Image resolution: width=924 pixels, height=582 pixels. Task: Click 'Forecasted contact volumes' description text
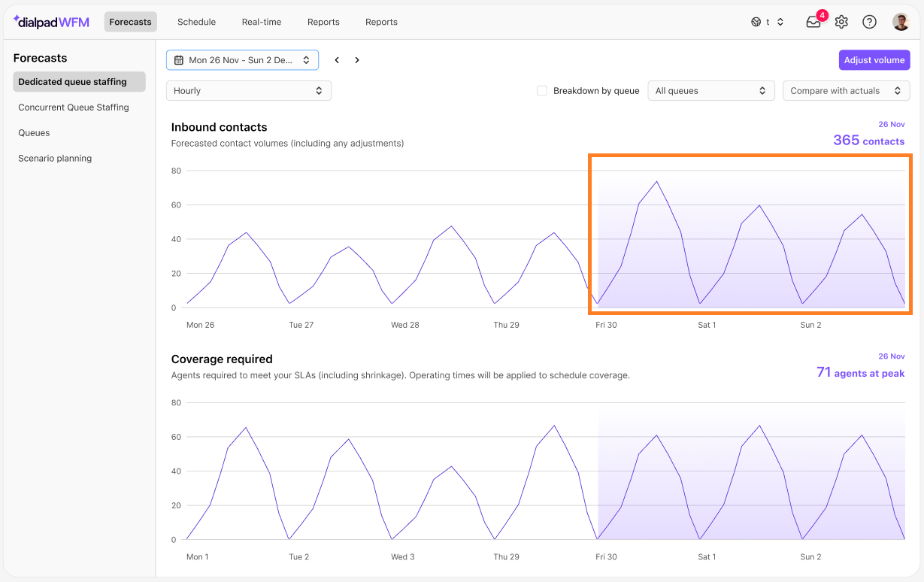[287, 143]
